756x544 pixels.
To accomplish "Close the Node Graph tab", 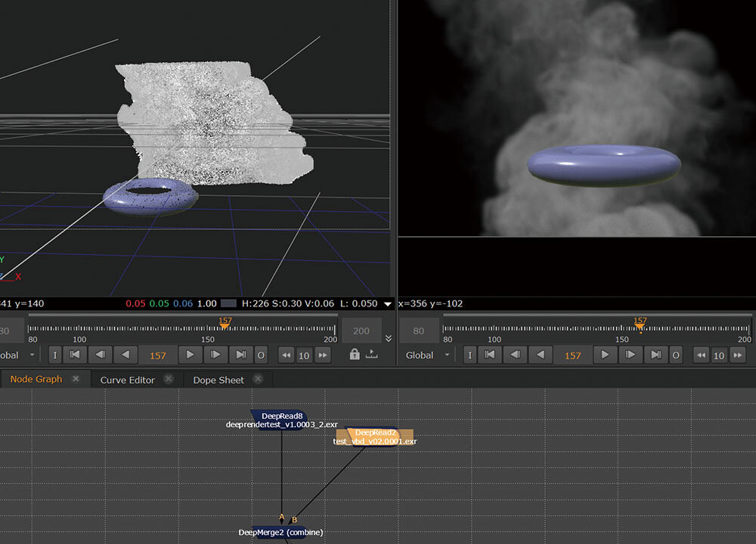I will pyautogui.click(x=76, y=379).
